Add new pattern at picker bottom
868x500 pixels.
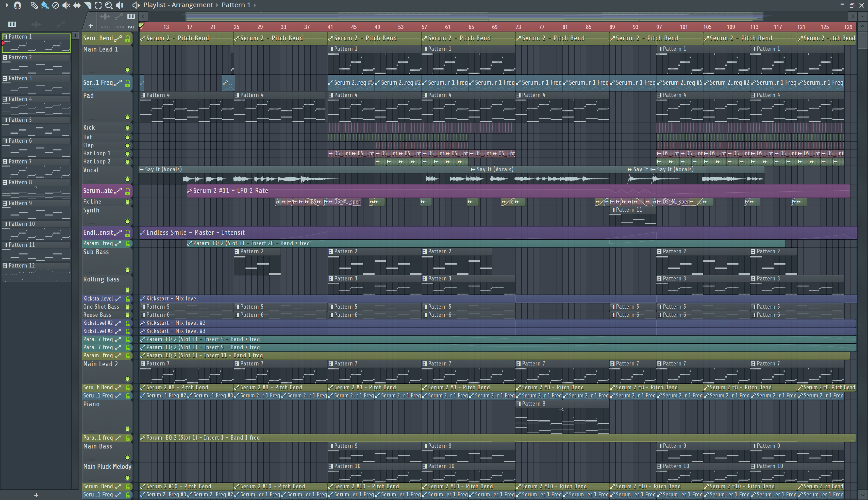tap(36, 495)
